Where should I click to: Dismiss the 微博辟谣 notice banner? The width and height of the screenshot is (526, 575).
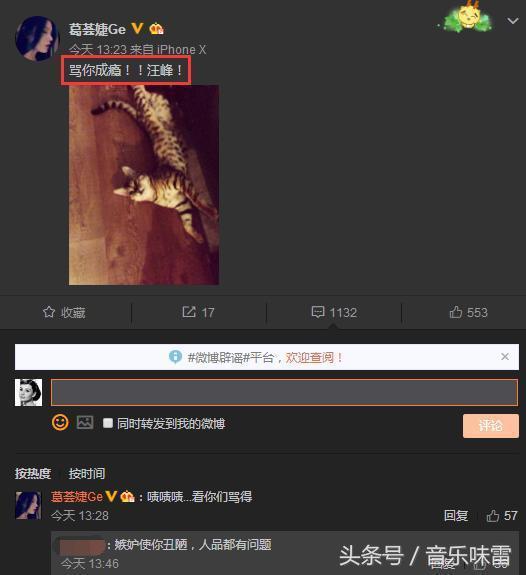[505, 357]
